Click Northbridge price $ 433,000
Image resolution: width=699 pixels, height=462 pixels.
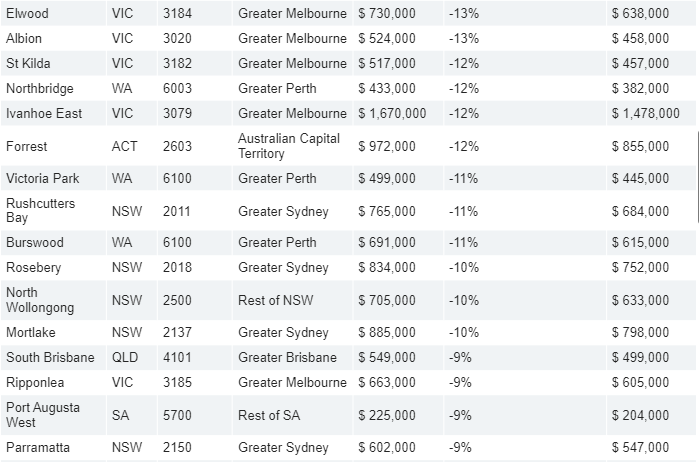387,88
